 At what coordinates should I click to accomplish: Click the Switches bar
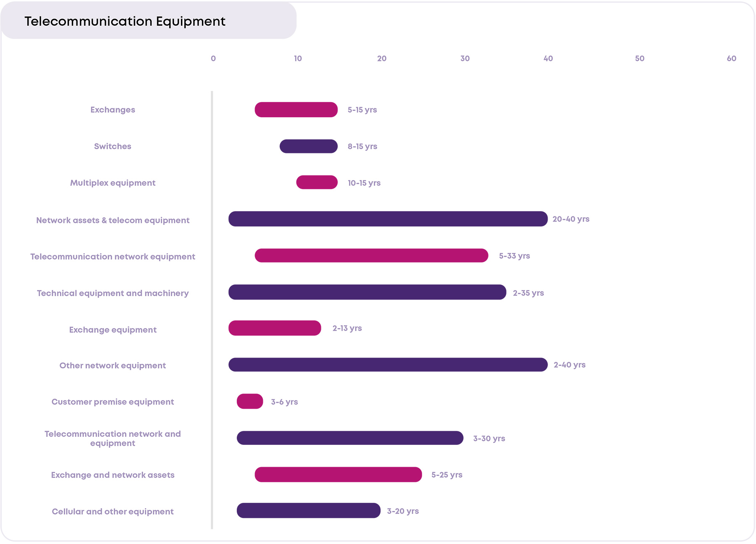[x=309, y=146]
